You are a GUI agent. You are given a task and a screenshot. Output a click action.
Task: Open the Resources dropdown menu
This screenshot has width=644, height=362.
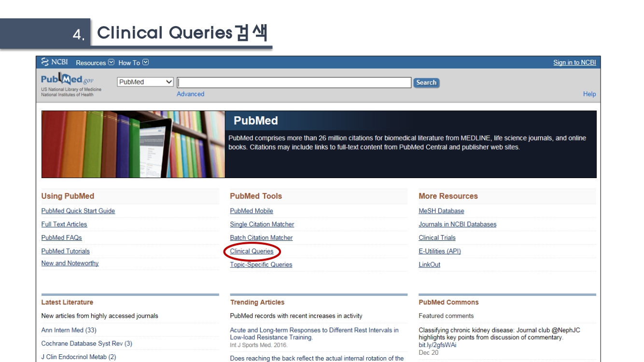click(95, 63)
